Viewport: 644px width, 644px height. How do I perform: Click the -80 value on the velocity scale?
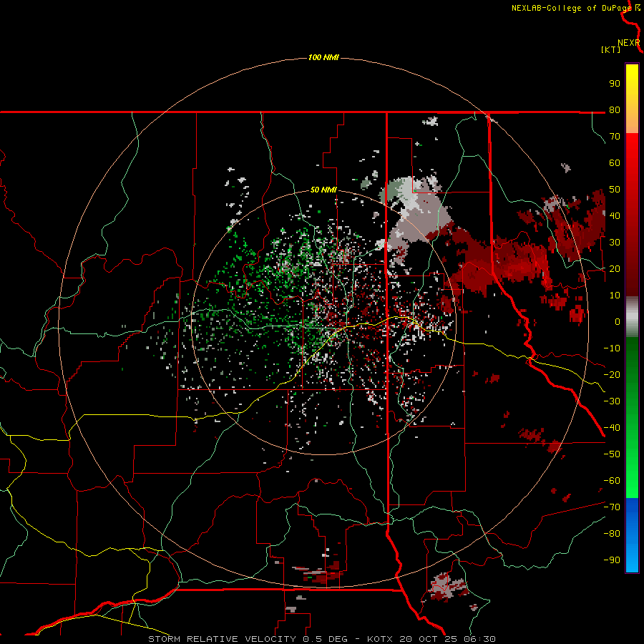point(612,534)
